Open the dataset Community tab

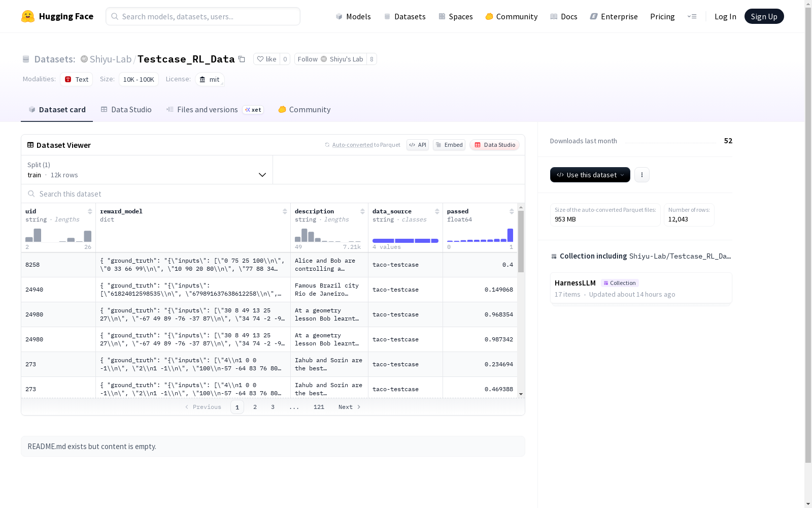pyautogui.click(x=304, y=110)
